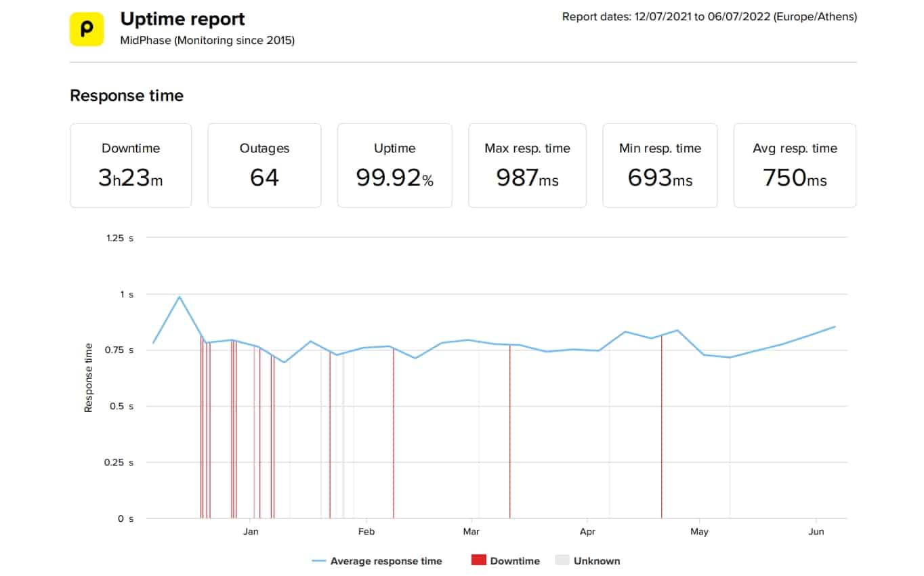Screen dimensions: 924x576
Task: Click the response time peak near 1 s
Action: (x=179, y=297)
